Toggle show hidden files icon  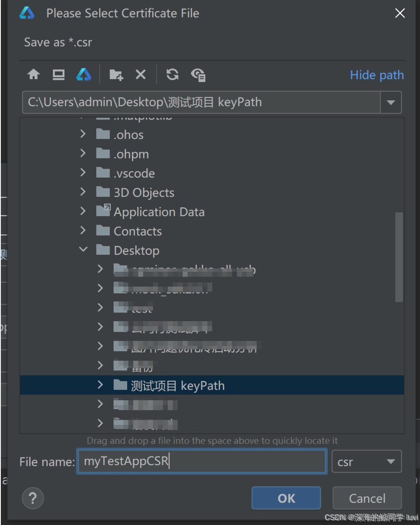198,75
